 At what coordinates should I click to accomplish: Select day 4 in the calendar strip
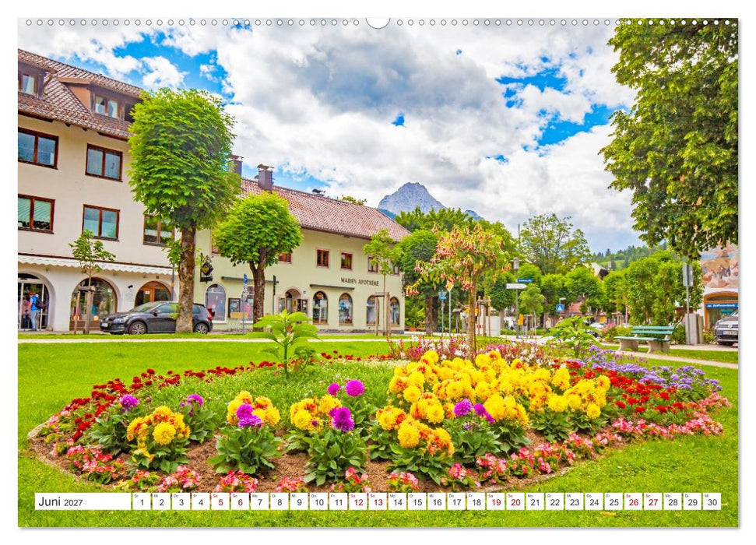(x=201, y=501)
